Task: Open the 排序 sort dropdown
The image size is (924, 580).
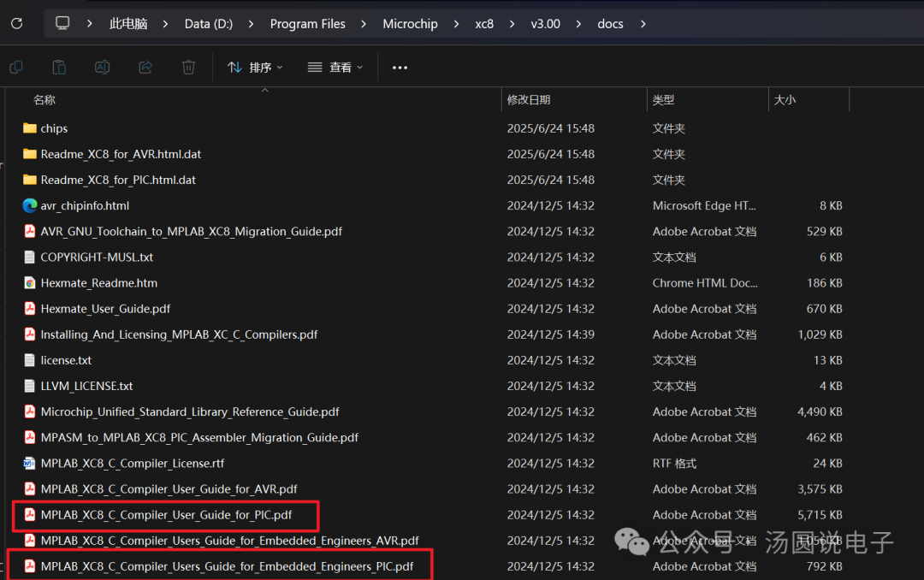Action: 255,68
